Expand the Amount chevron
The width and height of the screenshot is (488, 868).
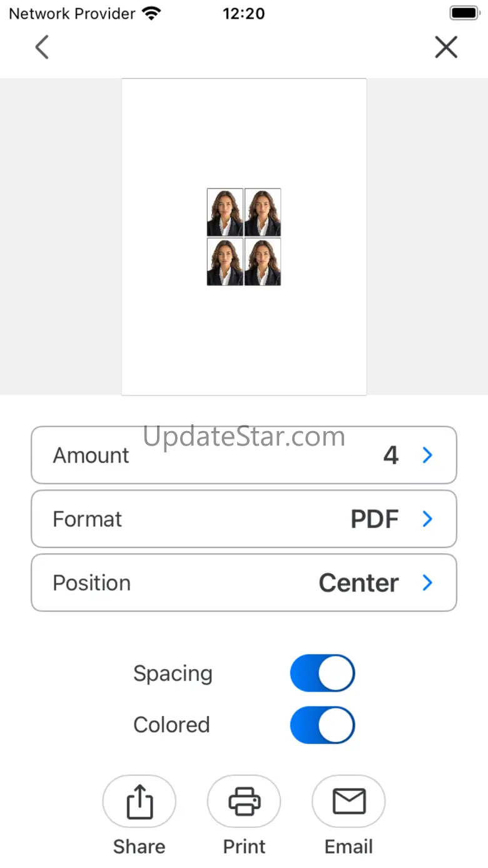pyautogui.click(x=428, y=456)
